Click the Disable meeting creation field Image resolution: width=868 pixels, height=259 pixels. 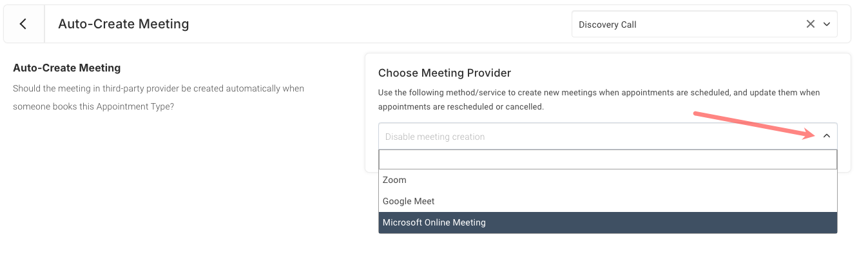point(435,137)
